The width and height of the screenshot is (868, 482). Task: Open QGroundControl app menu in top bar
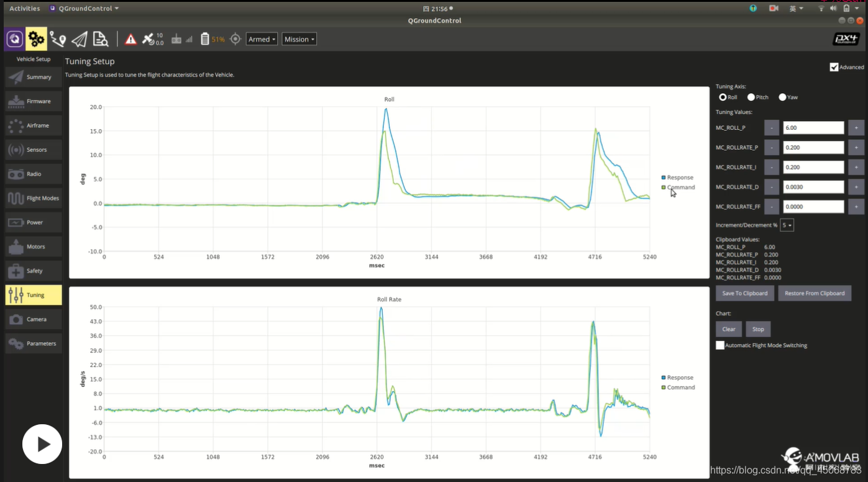click(84, 8)
